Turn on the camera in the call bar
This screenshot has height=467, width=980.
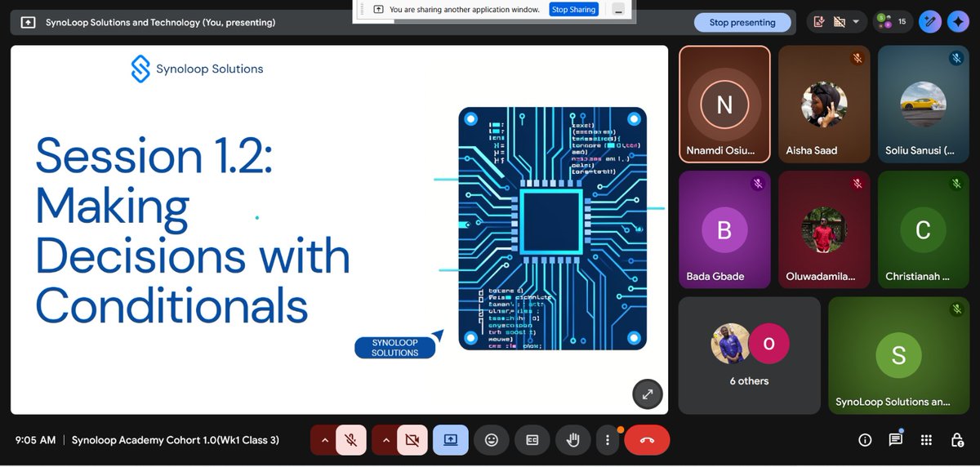coord(412,440)
